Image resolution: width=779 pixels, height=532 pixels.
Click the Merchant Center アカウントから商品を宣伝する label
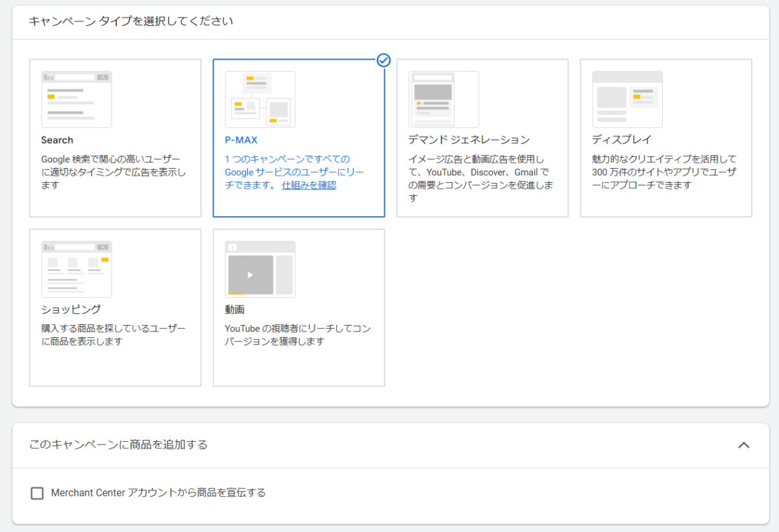coord(159,493)
